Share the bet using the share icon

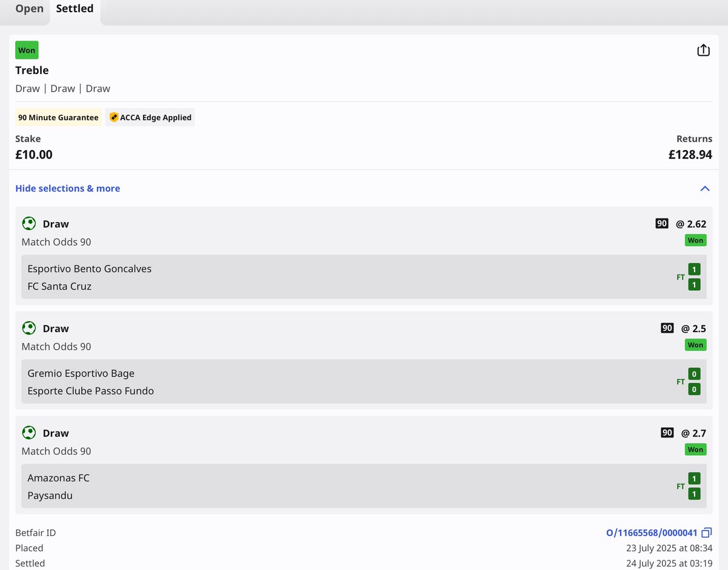(x=703, y=50)
